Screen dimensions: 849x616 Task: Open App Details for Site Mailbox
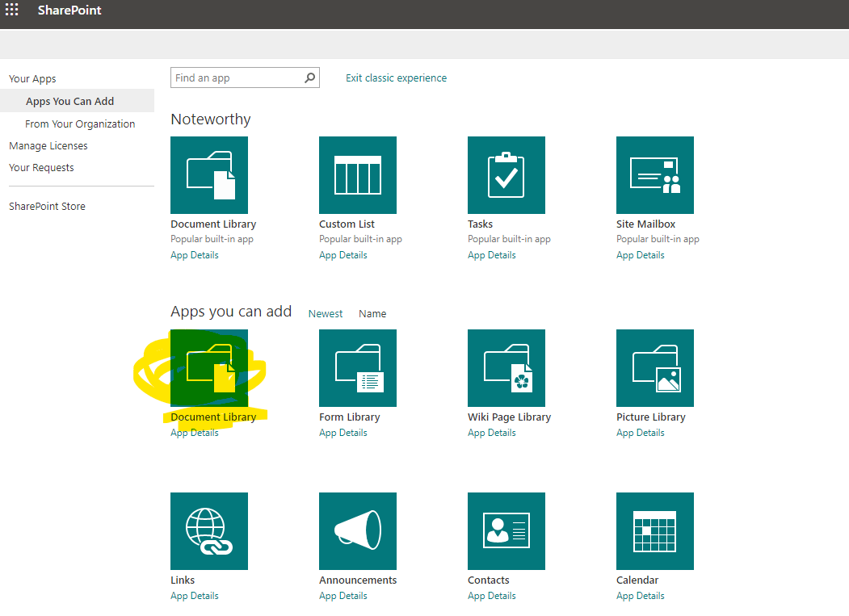tap(641, 255)
